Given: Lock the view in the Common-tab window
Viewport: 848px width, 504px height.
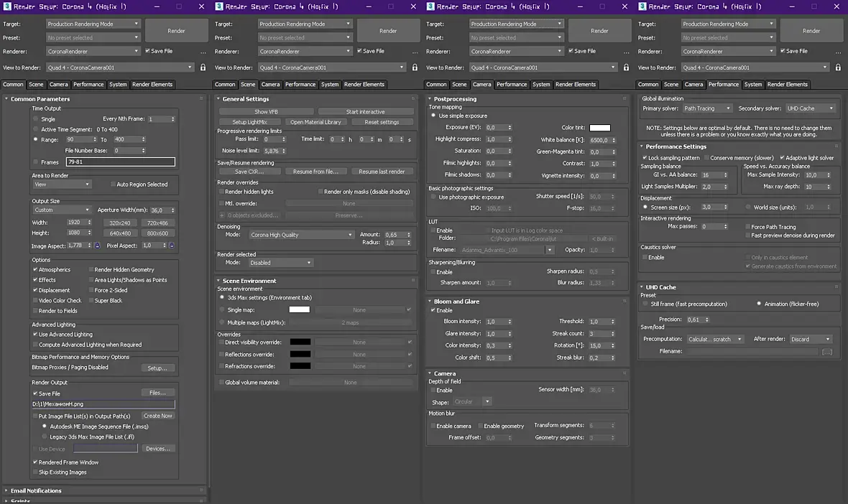Looking at the screenshot, I should (203, 67).
